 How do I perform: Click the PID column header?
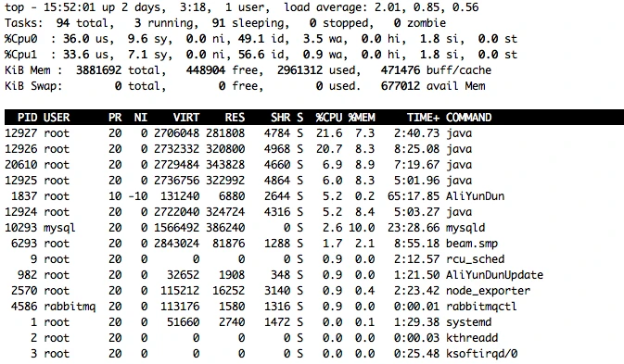[x=28, y=118]
